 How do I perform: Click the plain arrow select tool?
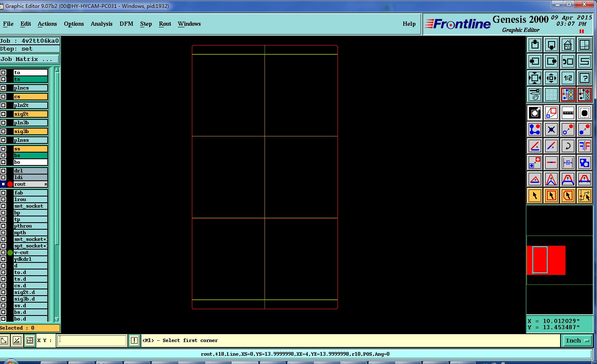(535, 196)
